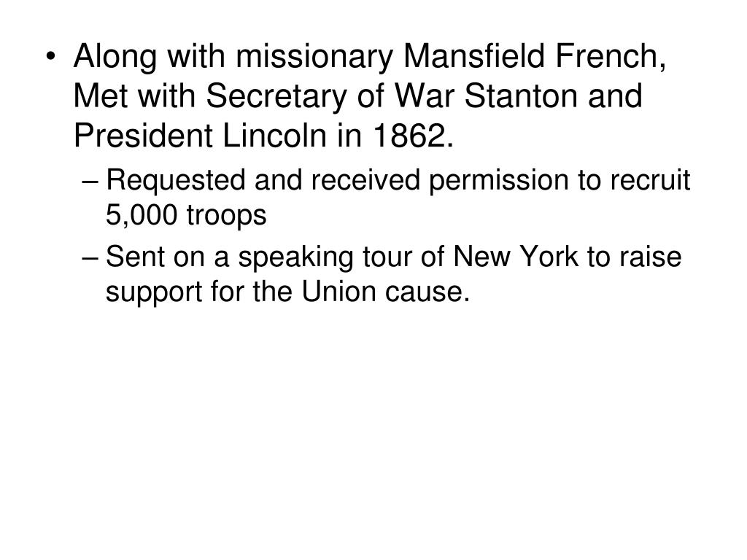Viewport: 747px width, 560px height.
Task: Click the dash before "Requested"
Action: [x=90, y=182]
